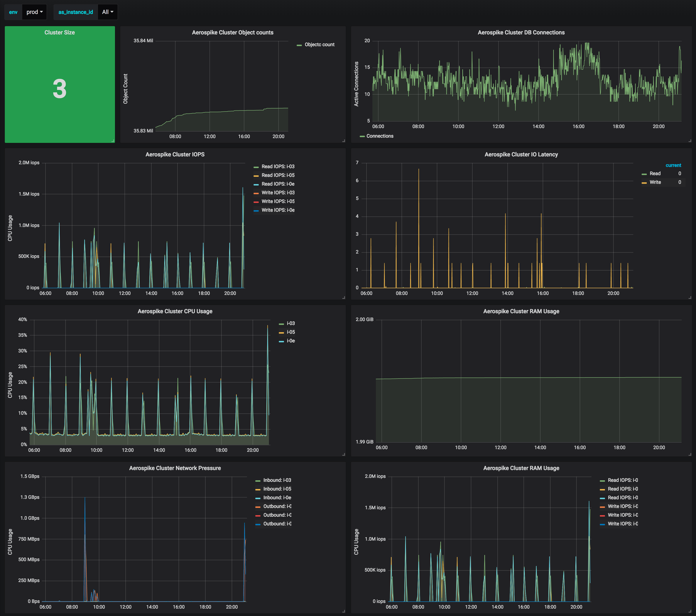Click the Cluster Size panel resize handle
This screenshot has height=616, width=696.
tap(113, 141)
